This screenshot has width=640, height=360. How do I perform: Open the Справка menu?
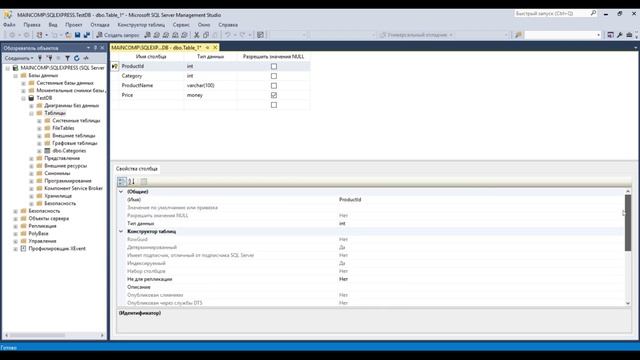click(x=228, y=25)
